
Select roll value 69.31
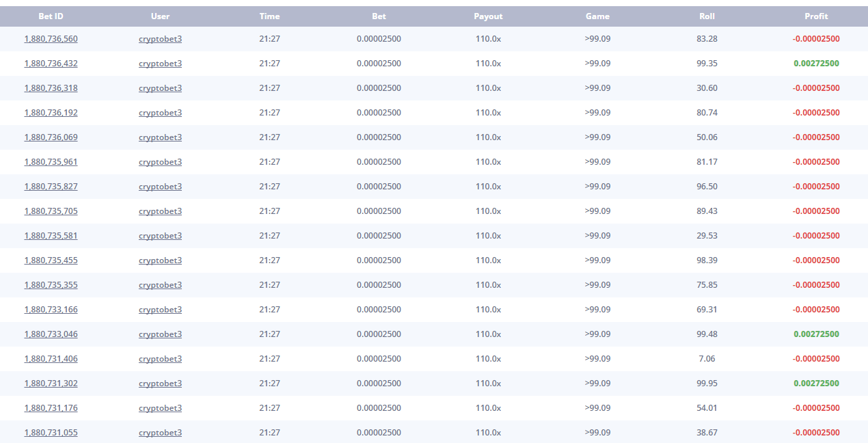click(707, 310)
